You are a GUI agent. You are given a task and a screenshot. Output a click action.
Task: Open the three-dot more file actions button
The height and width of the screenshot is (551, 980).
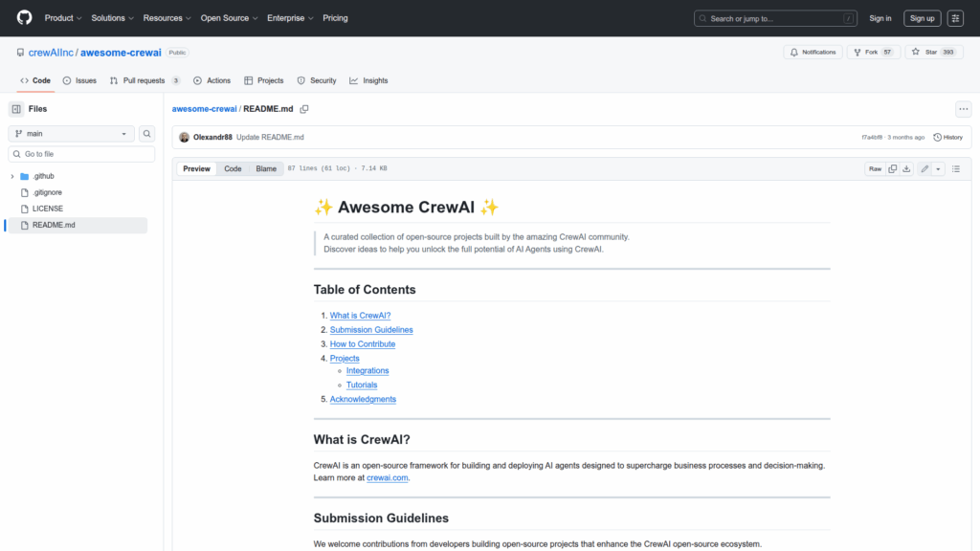click(963, 109)
